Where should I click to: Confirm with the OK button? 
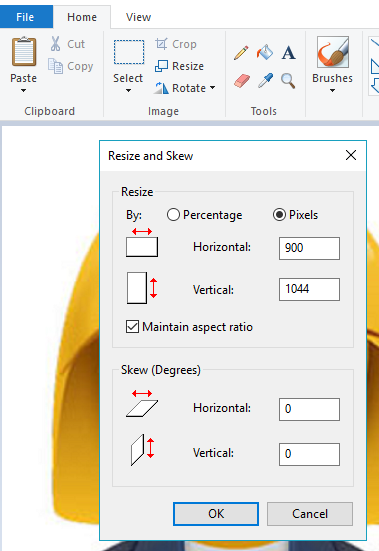click(x=216, y=514)
